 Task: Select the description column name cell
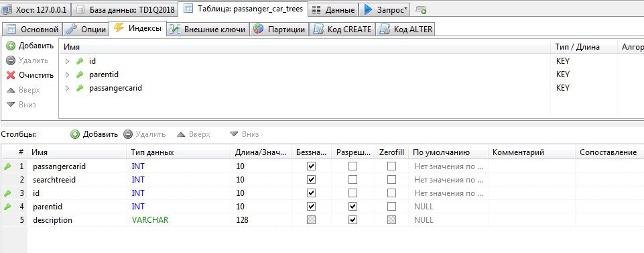point(77,220)
